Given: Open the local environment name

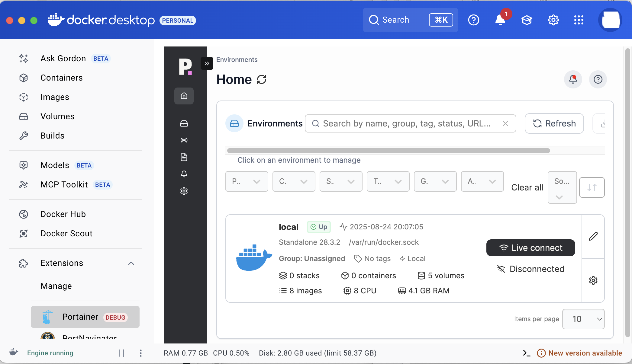Looking at the screenshot, I should tap(289, 227).
